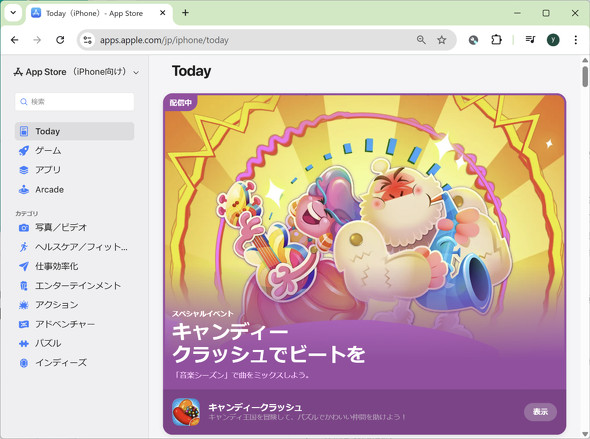Click the magnifier icon in search field
The height and width of the screenshot is (439, 590).
24,102
